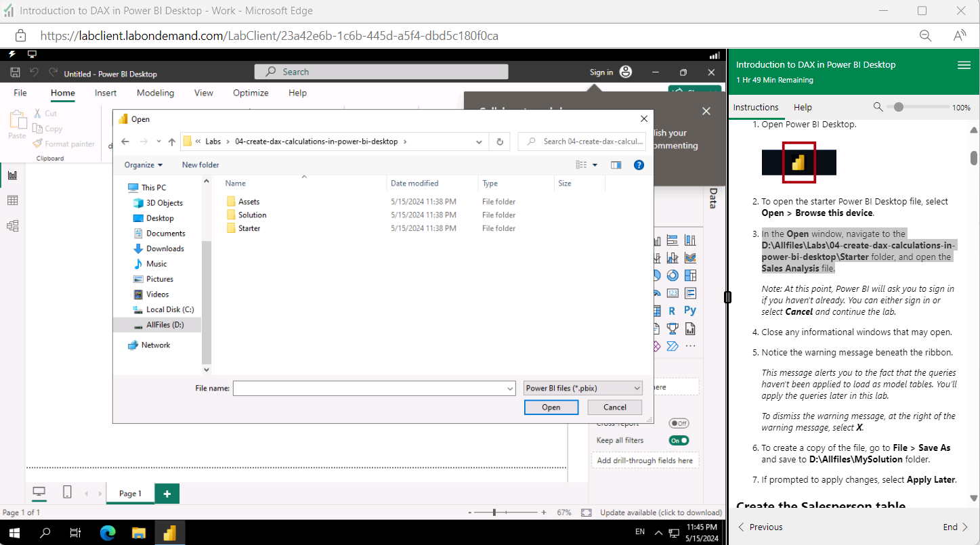Turn off the Keep all filters toggle
Viewport: 980px width, 545px height.
click(679, 440)
